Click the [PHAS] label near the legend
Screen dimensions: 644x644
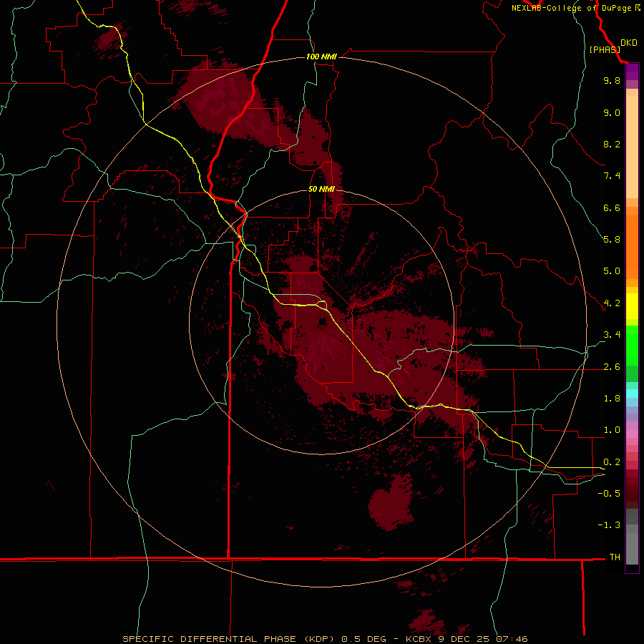[x=605, y=49]
